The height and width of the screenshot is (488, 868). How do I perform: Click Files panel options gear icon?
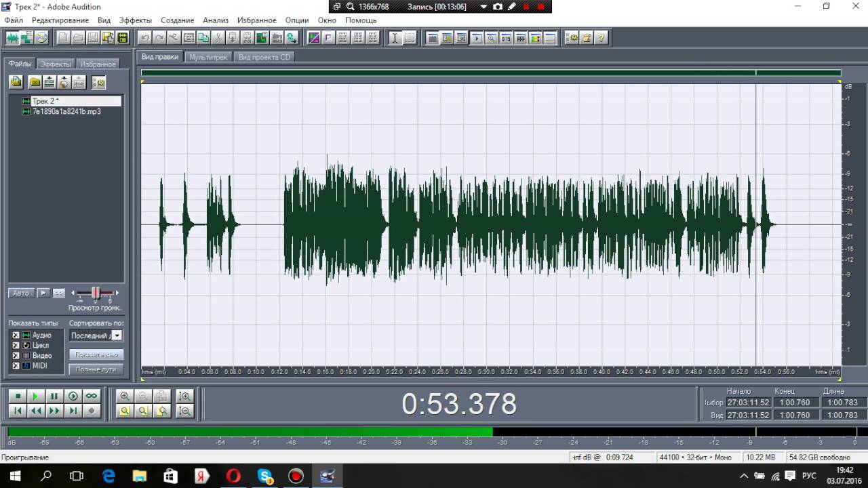(x=99, y=82)
